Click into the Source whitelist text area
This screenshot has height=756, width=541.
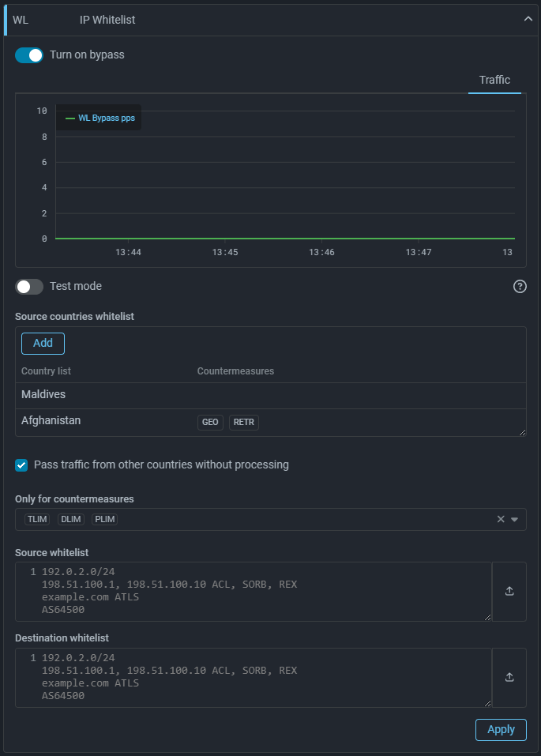[253, 592]
